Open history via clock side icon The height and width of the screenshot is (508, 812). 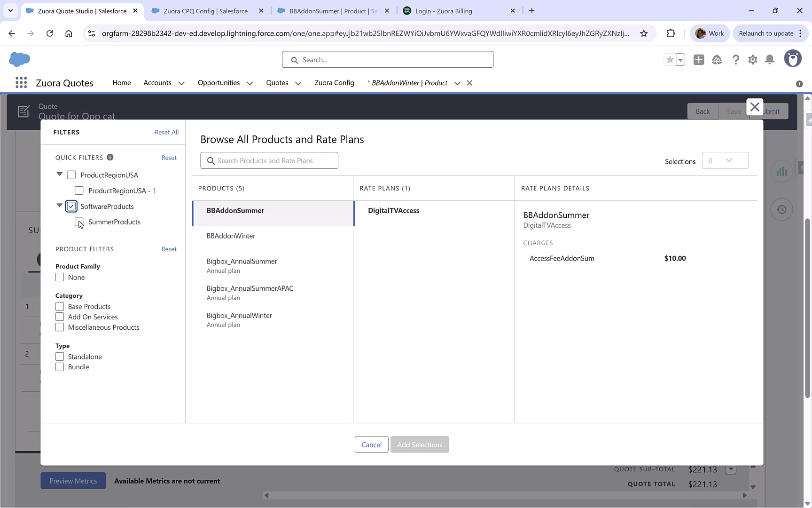pyautogui.click(x=781, y=209)
